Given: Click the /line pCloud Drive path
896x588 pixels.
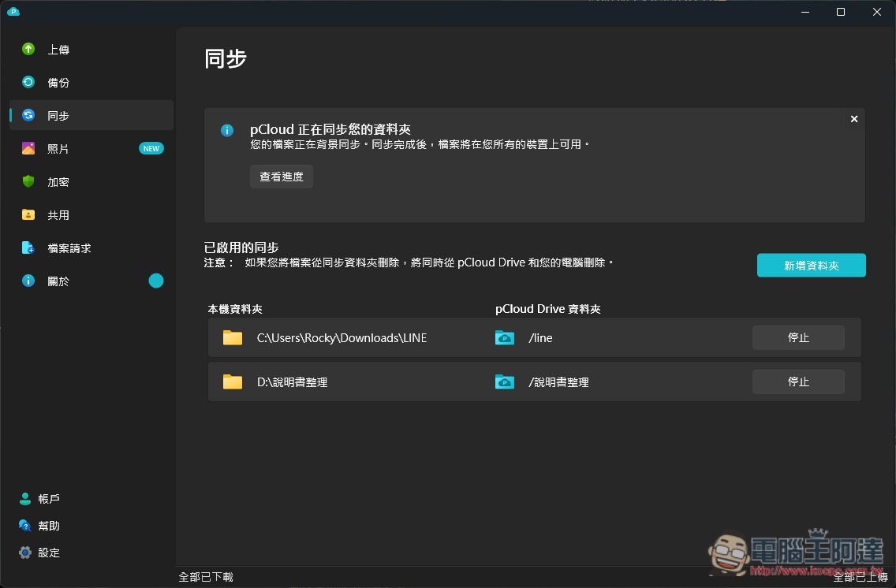Looking at the screenshot, I should (540, 338).
